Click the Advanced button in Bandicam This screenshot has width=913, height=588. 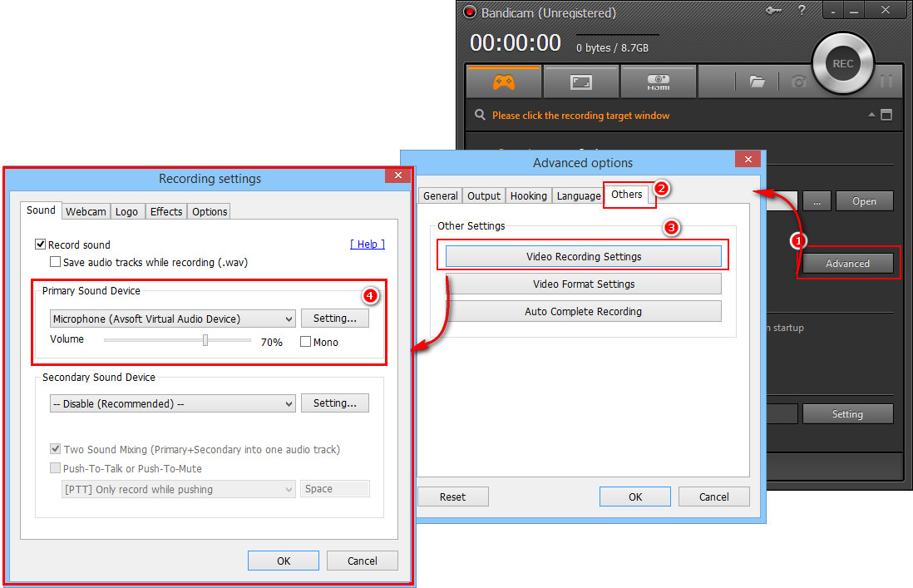[848, 263]
